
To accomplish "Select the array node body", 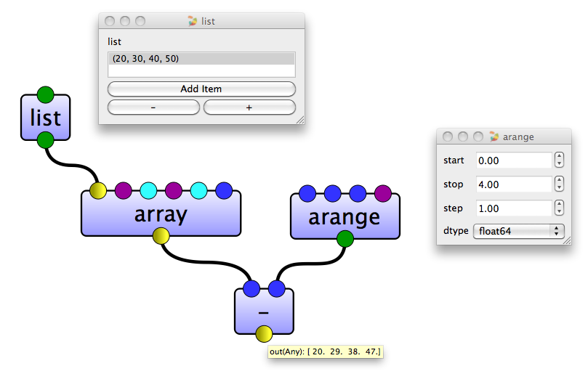I will pyautogui.click(x=161, y=214).
